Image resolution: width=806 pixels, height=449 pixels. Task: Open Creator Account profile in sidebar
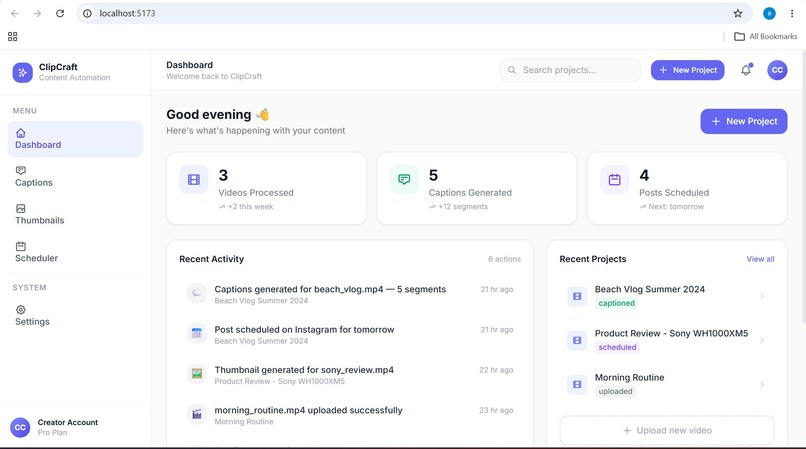coord(75,427)
